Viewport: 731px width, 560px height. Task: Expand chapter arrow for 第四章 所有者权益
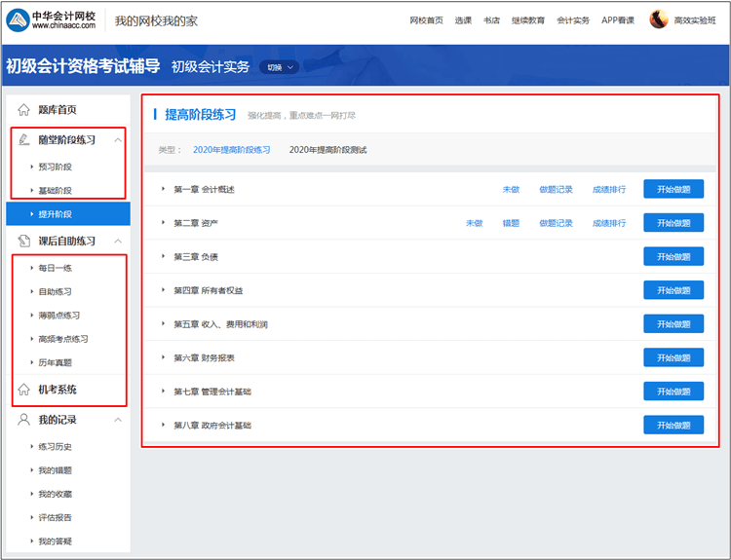click(163, 290)
